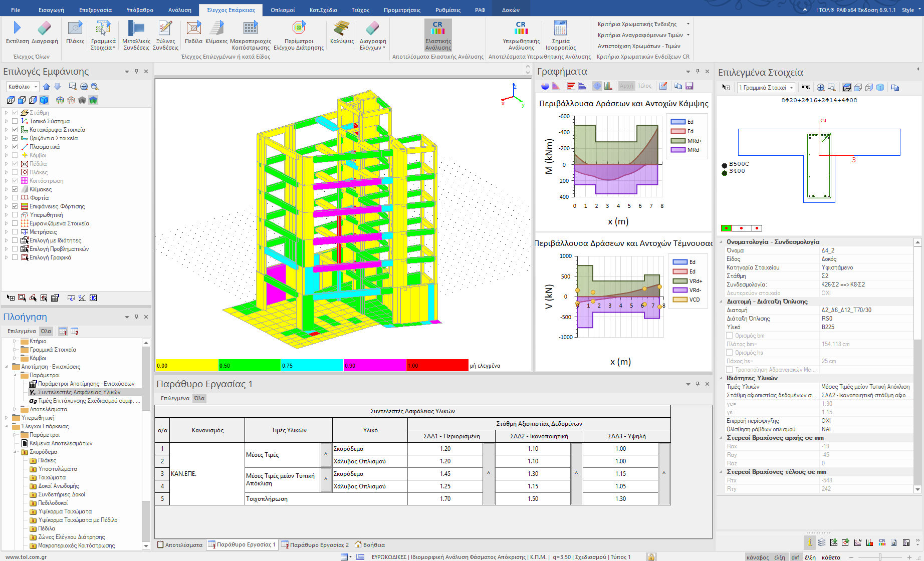Click home view arrow in Επιλογές Εμφάνισης

point(47,87)
